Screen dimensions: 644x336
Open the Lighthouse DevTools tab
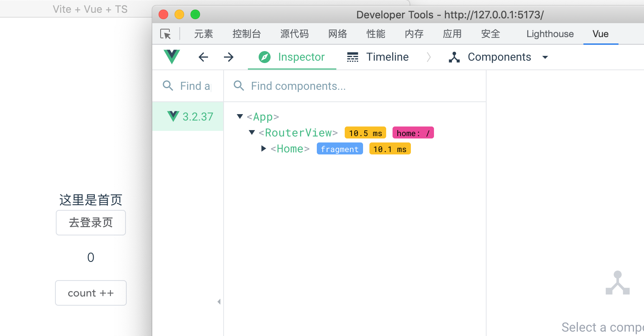coord(550,34)
